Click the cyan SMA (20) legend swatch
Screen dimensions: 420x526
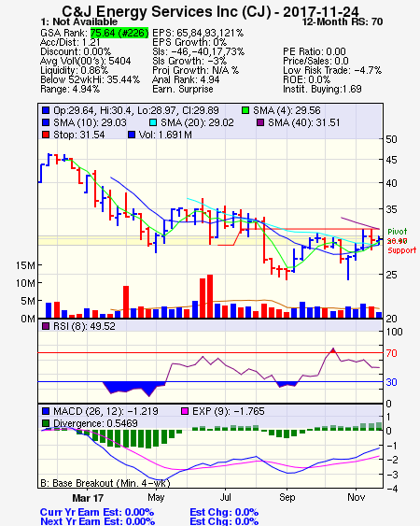[x=153, y=122]
